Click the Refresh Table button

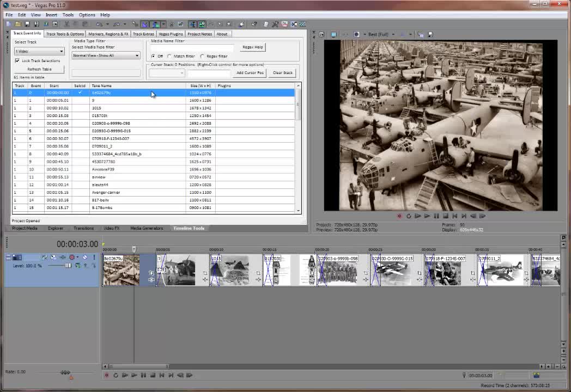click(40, 69)
